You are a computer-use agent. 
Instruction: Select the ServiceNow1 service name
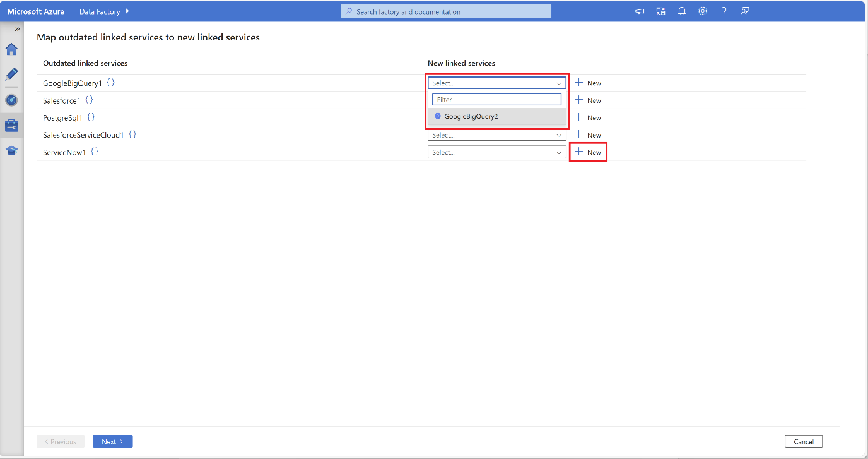point(64,152)
